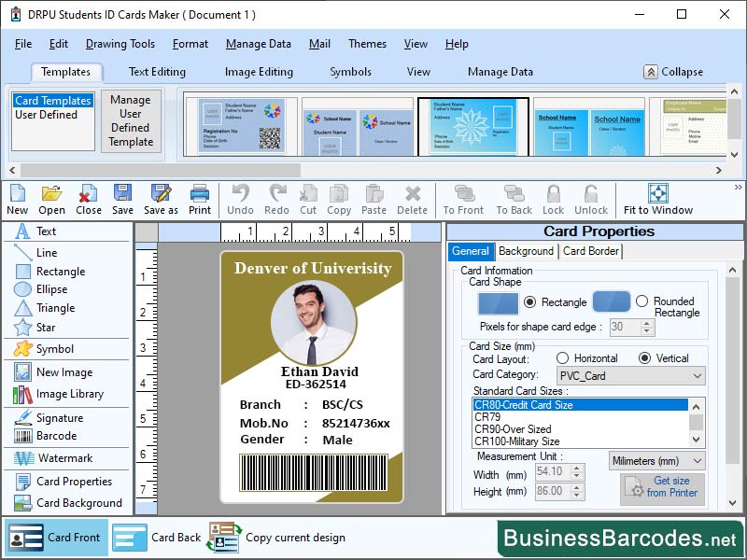Image resolution: width=747 pixels, height=560 pixels.
Task: Open the Themes menu
Action: (x=367, y=44)
